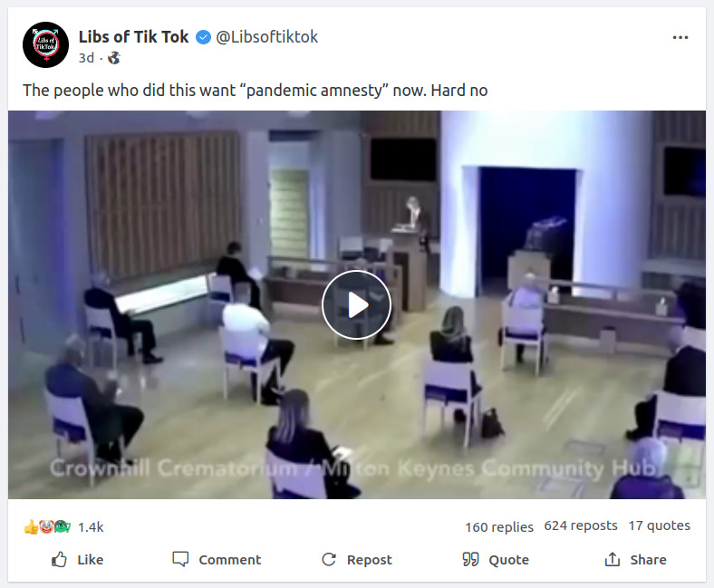
Task: Click the blue verified badge
Action: (203, 37)
